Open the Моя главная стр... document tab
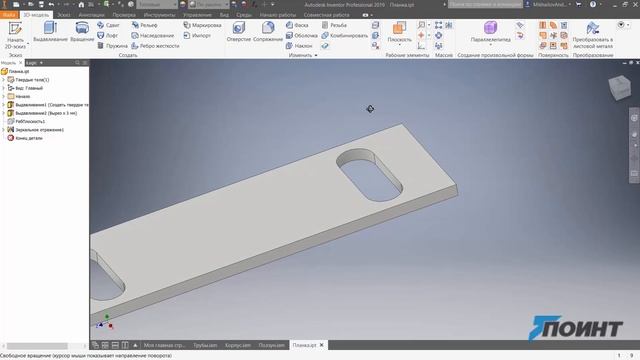Viewport: 640px width, 360px height. pyautogui.click(x=164, y=345)
